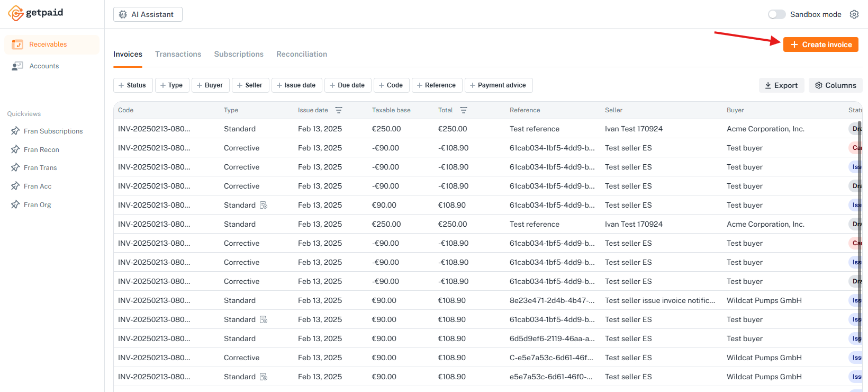Click the Reference column header
The width and height of the screenshot is (868, 392).
[x=525, y=110]
